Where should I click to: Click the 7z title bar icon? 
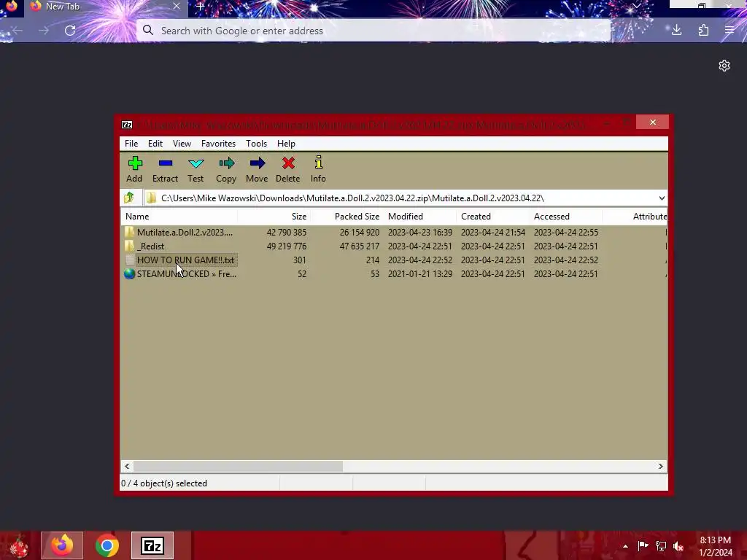pyautogui.click(x=127, y=125)
